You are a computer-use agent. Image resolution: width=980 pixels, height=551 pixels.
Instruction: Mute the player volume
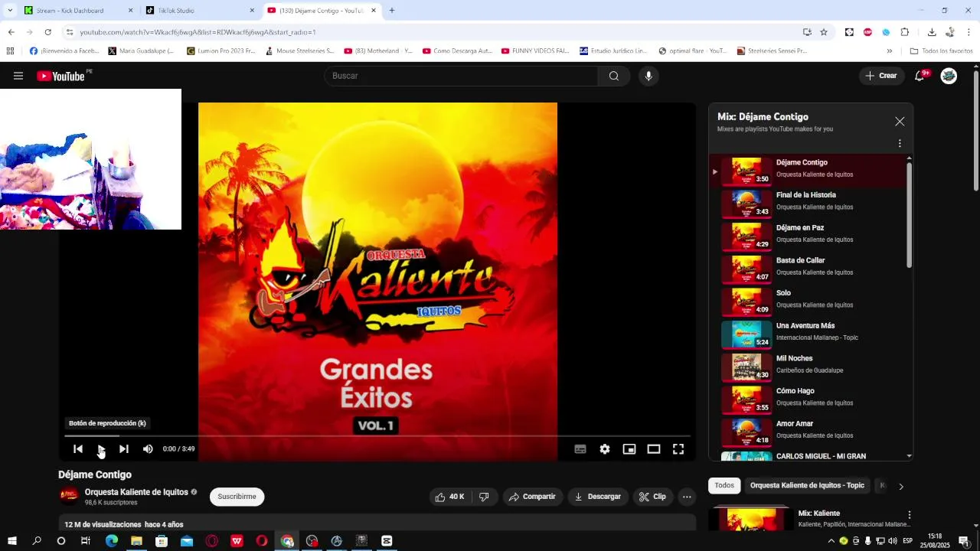click(148, 449)
